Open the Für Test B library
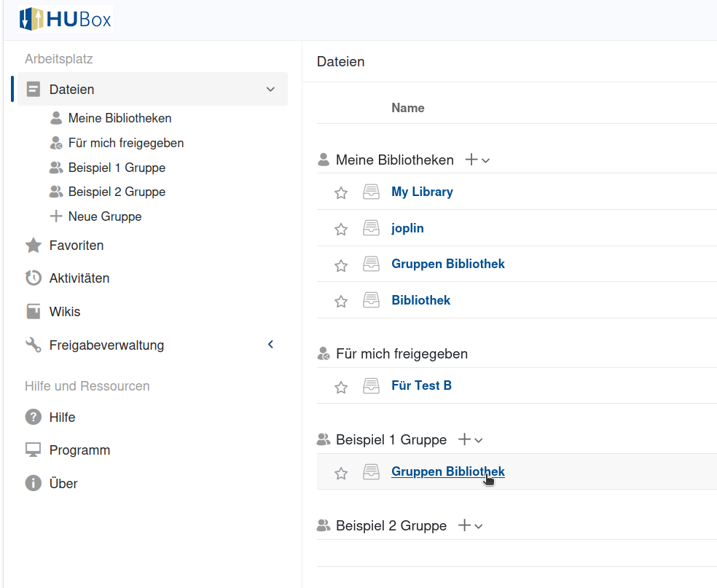The image size is (717, 588). tap(421, 385)
